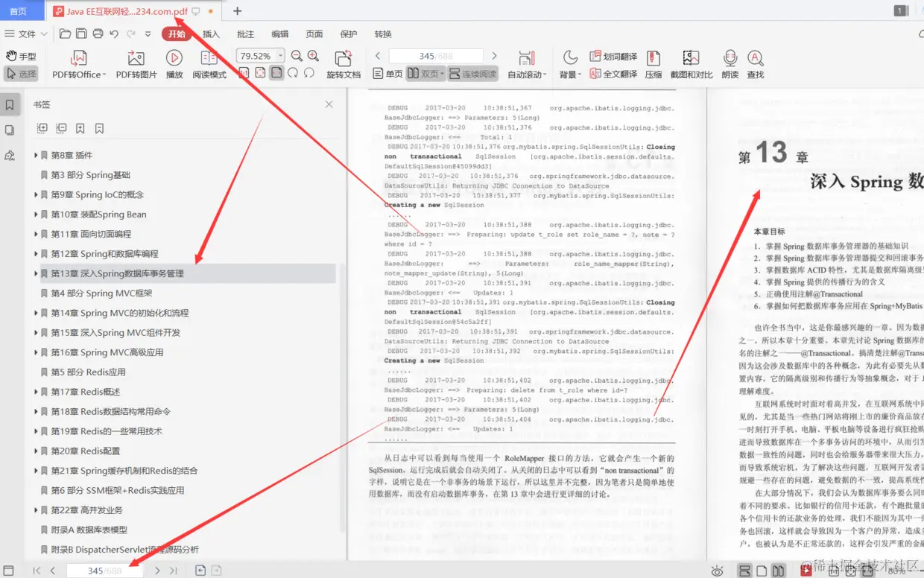Switch to 转换 ribbon tab
924x578 pixels.
[x=383, y=34]
